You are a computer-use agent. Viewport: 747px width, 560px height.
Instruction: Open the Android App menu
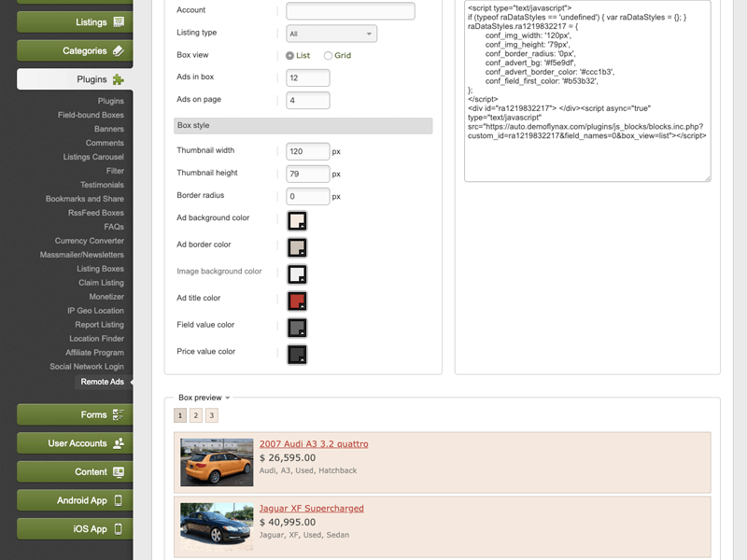[x=75, y=500]
